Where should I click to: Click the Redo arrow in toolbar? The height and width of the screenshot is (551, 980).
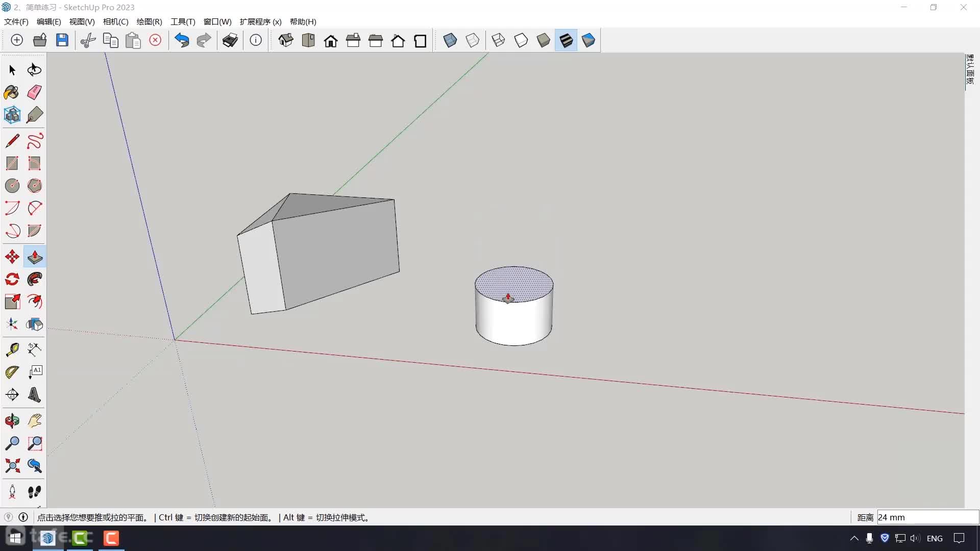point(204,40)
